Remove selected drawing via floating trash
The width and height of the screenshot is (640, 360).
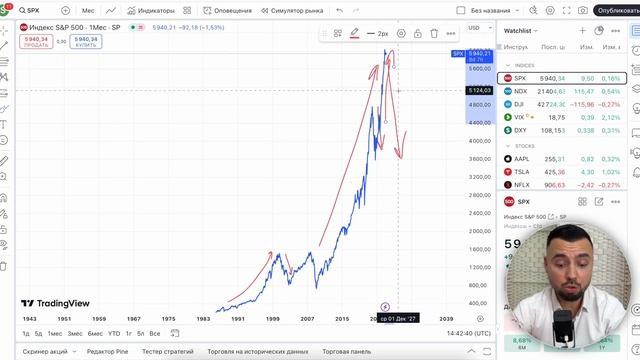tap(434, 33)
